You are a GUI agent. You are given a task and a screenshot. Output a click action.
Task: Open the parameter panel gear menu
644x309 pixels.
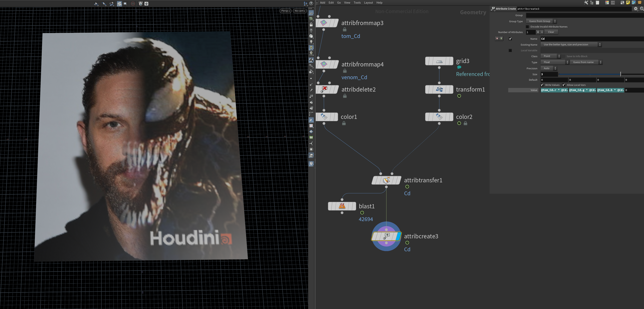636,9
